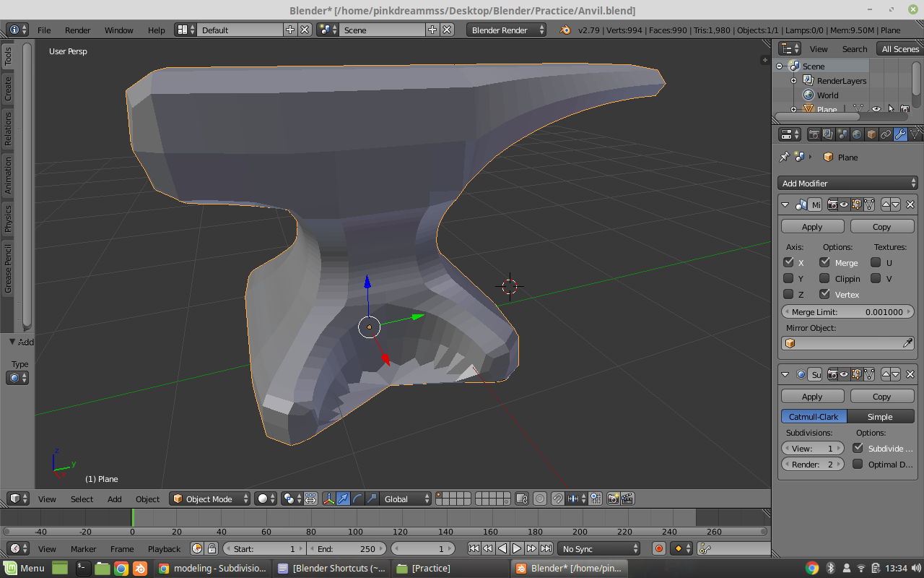
Task: Open the Object Mode selector dropdown
Action: point(210,499)
